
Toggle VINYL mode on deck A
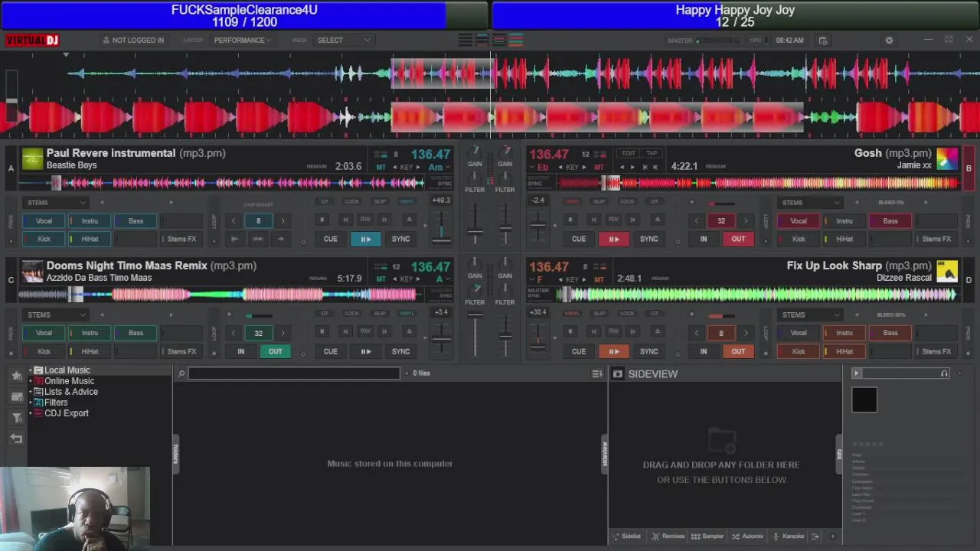tap(407, 201)
